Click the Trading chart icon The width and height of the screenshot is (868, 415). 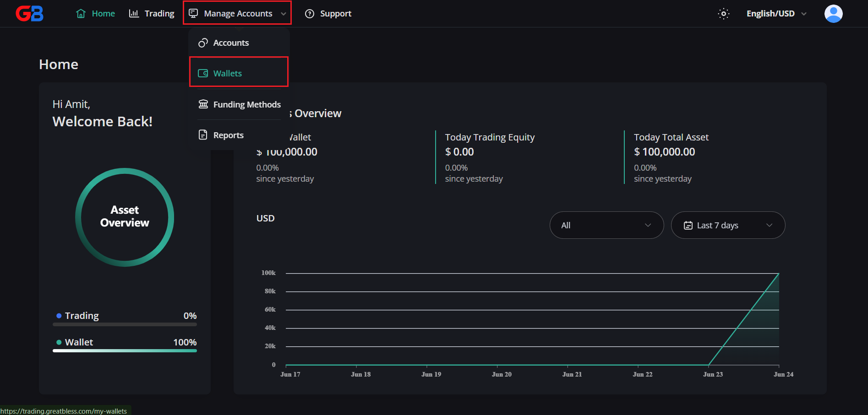pos(134,13)
